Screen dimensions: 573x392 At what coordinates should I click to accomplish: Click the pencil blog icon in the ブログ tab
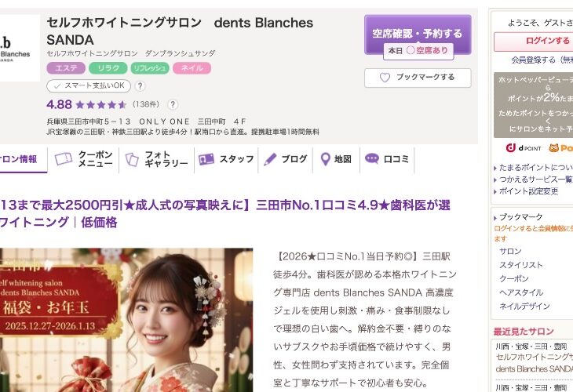pos(270,159)
